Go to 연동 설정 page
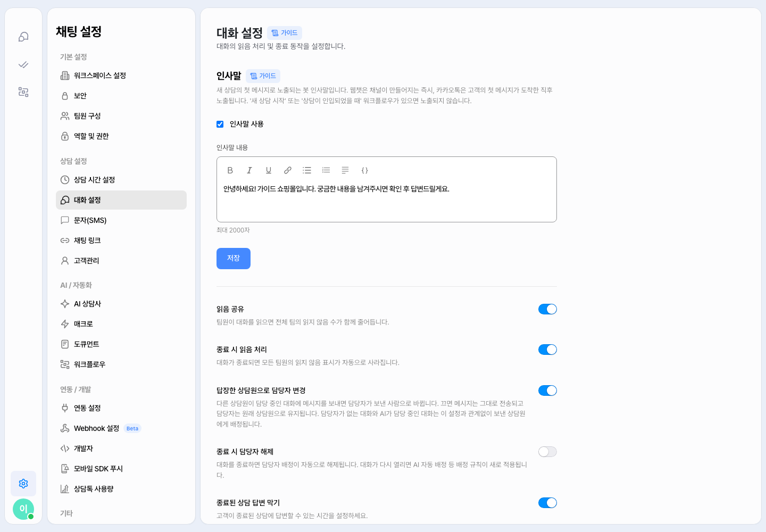766x532 pixels. tap(121, 408)
